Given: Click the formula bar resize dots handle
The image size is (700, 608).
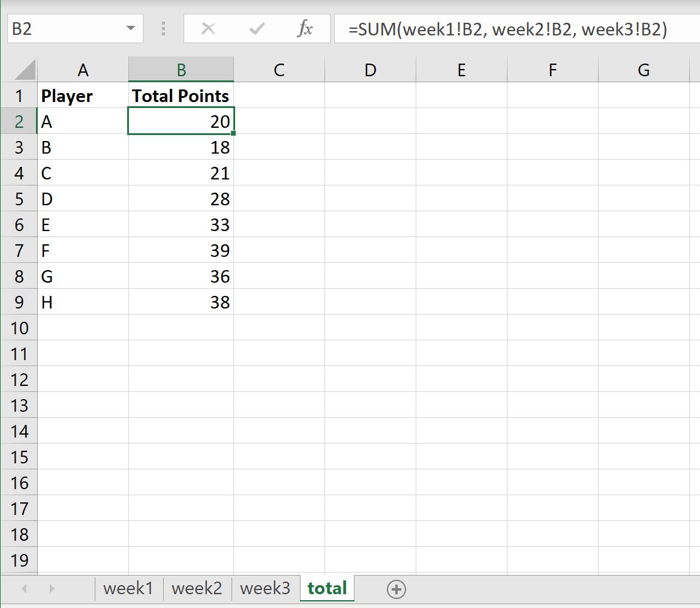Looking at the screenshot, I should (x=163, y=29).
